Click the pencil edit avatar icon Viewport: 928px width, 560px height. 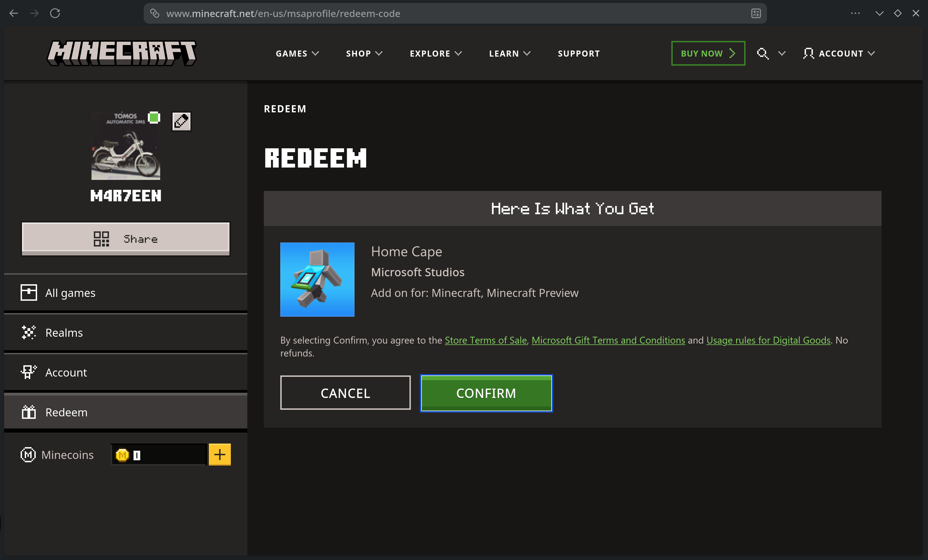pos(181,121)
